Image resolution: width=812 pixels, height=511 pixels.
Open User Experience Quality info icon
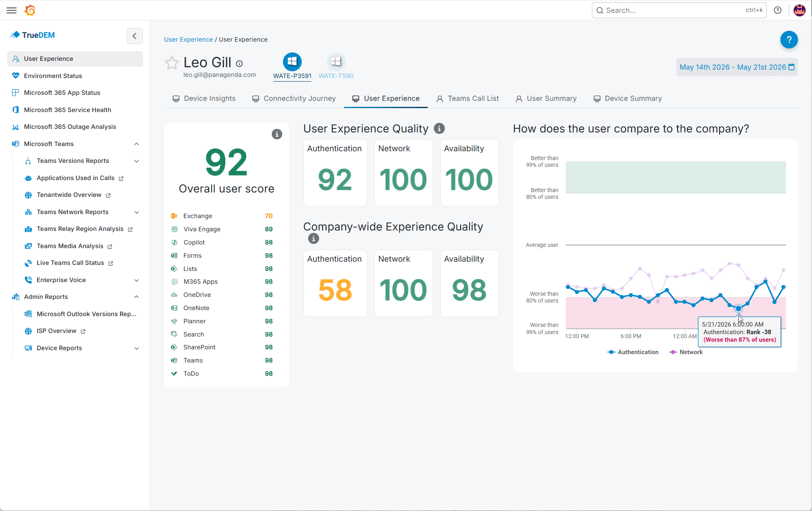[x=439, y=128]
